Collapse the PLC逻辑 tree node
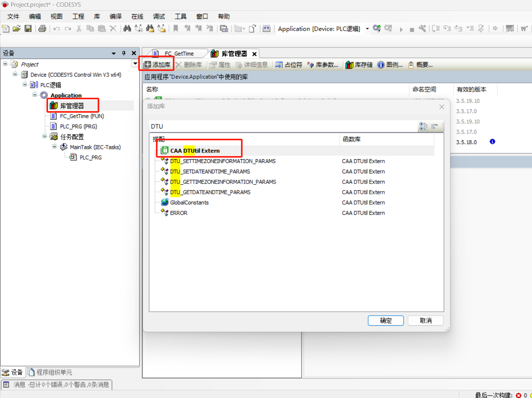This screenshot has width=532, height=398. click(25, 84)
